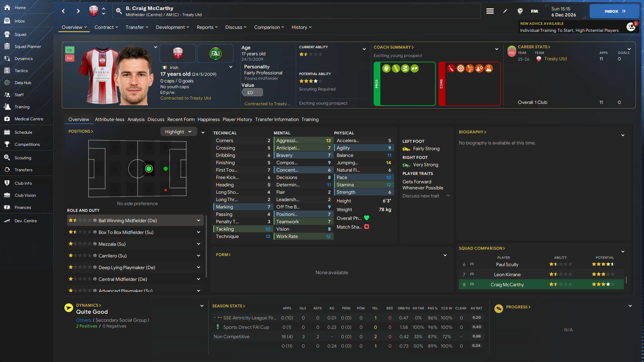
Task: Open the FM menu icon
Action: [x=535, y=11]
